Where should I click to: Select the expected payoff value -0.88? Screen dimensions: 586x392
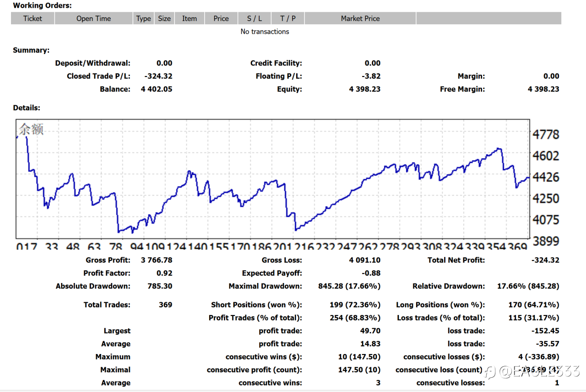click(x=371, y=273)
